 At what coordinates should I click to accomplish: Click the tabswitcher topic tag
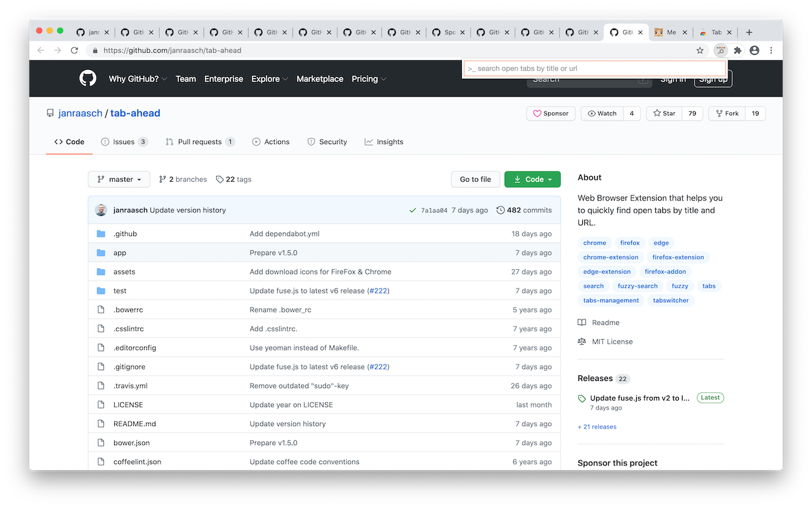[x=671, y=300]
